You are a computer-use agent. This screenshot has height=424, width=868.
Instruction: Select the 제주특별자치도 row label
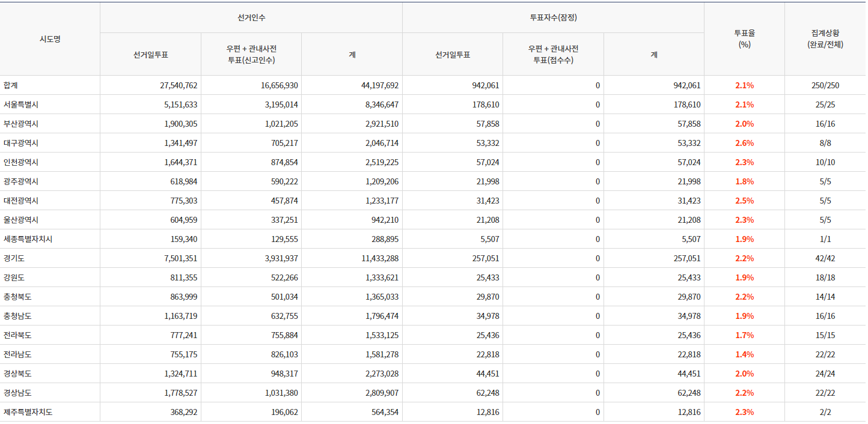(28, 412)
